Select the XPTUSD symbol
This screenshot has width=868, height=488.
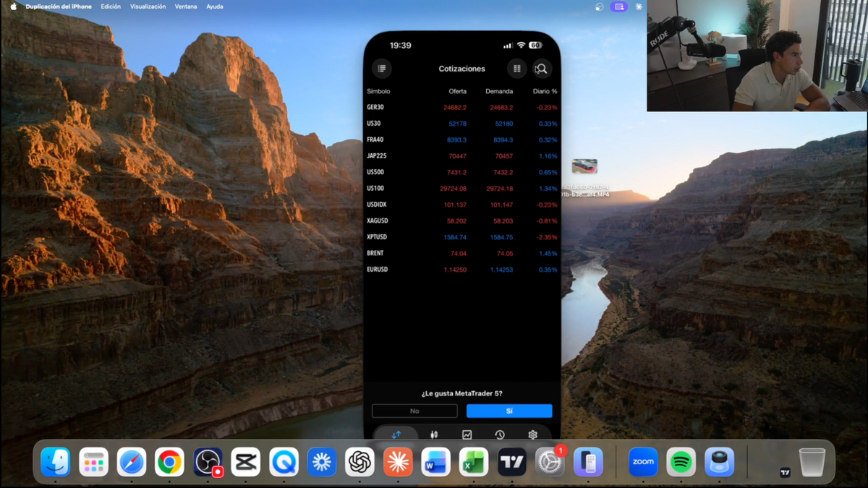tap(377, 237)
